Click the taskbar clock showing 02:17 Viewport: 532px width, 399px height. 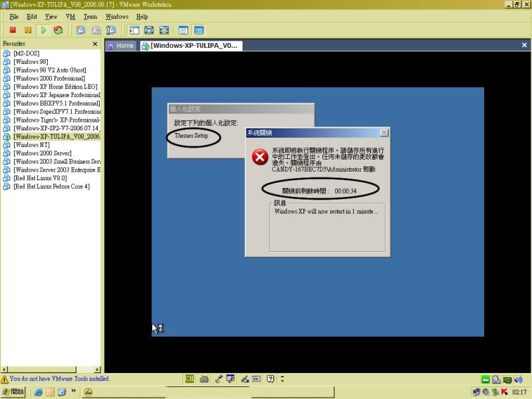(519, 392)
